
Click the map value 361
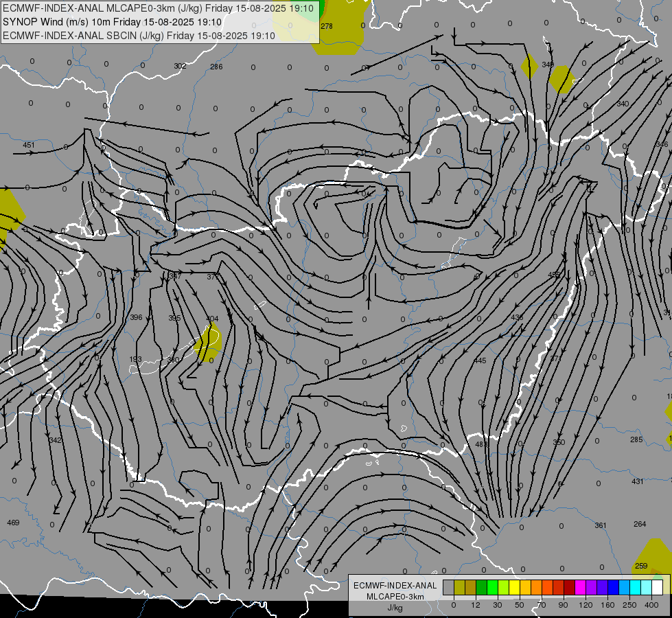pyautogui.click(x=601, y=525)
